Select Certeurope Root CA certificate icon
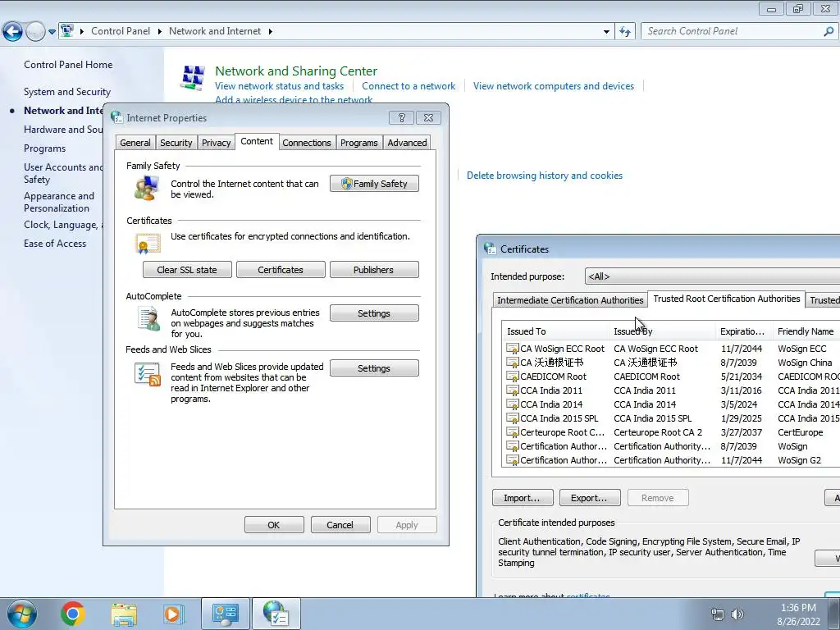Screen dimensions: 840x630 click(512, 431)
